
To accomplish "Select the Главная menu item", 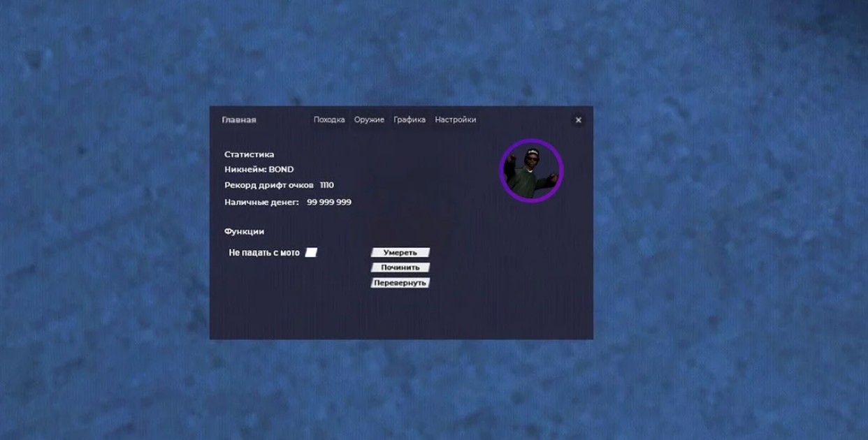I will click(x=239, y=119).
